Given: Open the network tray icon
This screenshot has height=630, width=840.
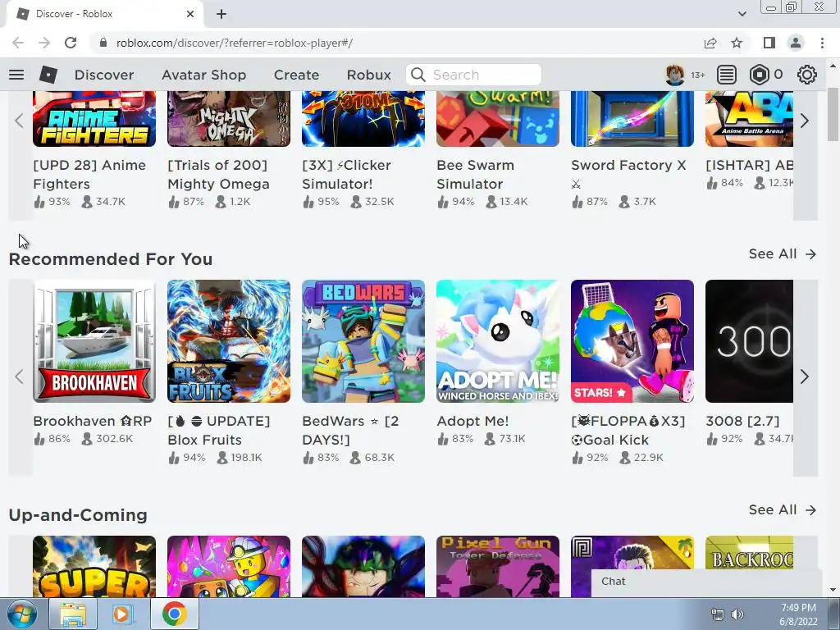Looking at the screenshot, I should point(717,614).
